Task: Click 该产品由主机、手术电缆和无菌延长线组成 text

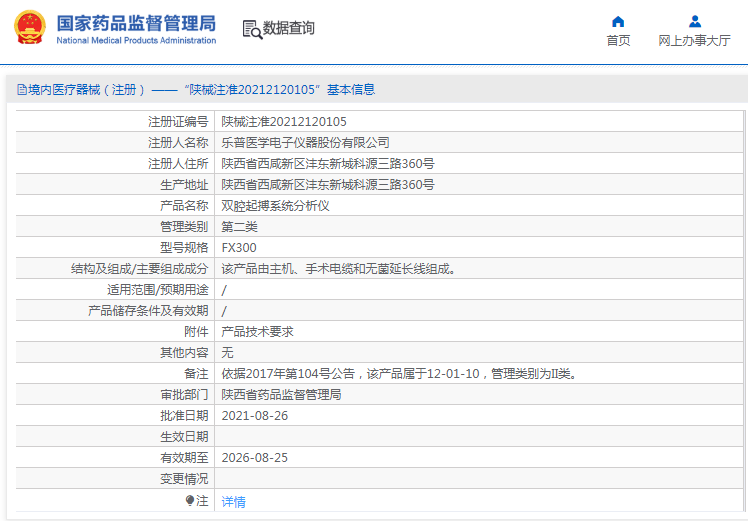Action: (x=338, y=269)
